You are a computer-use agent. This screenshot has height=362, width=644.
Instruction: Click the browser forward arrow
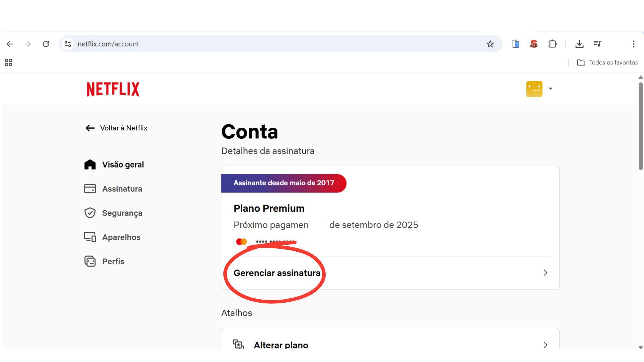[28, 44]
